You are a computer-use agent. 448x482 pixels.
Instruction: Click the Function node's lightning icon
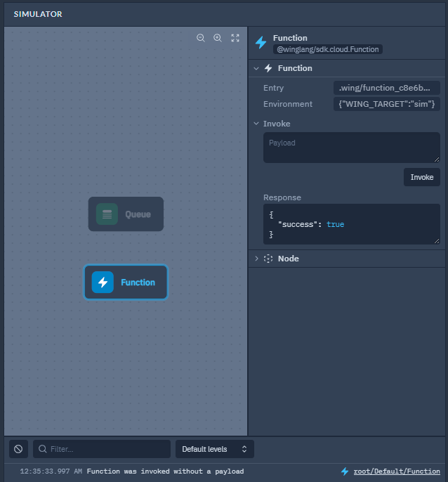103,282
